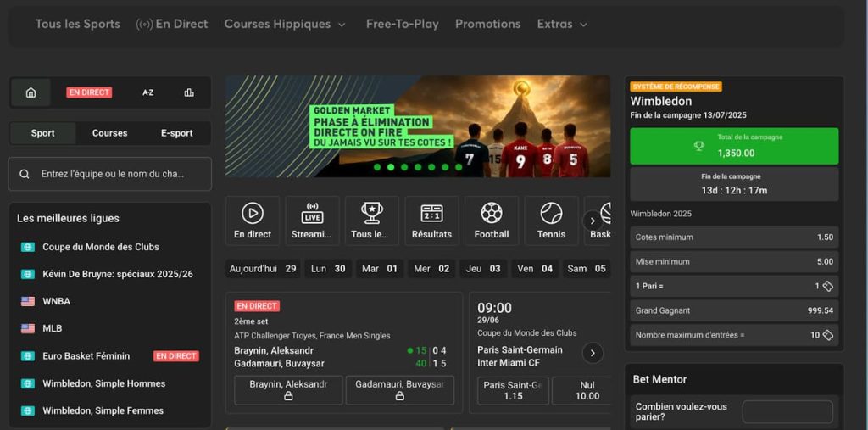Click the green Total de la campagne button
The width and height of the screenshot is (868, 430).
tap(734, 146)
